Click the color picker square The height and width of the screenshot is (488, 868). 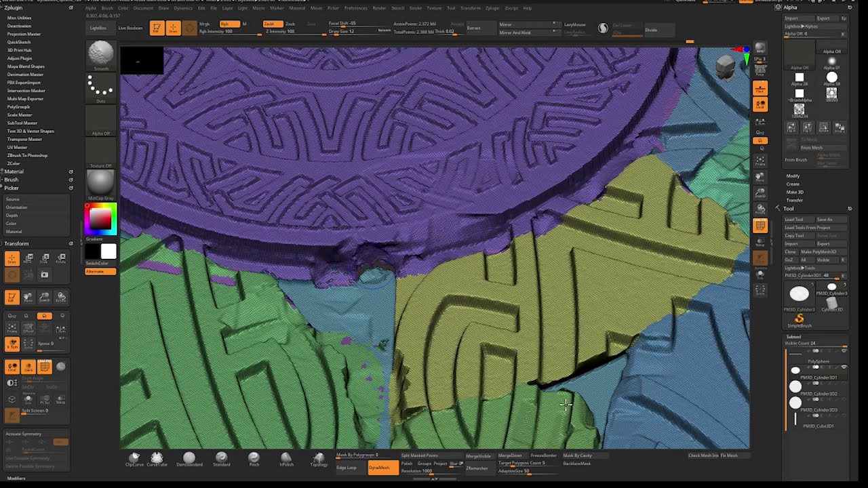100,218
